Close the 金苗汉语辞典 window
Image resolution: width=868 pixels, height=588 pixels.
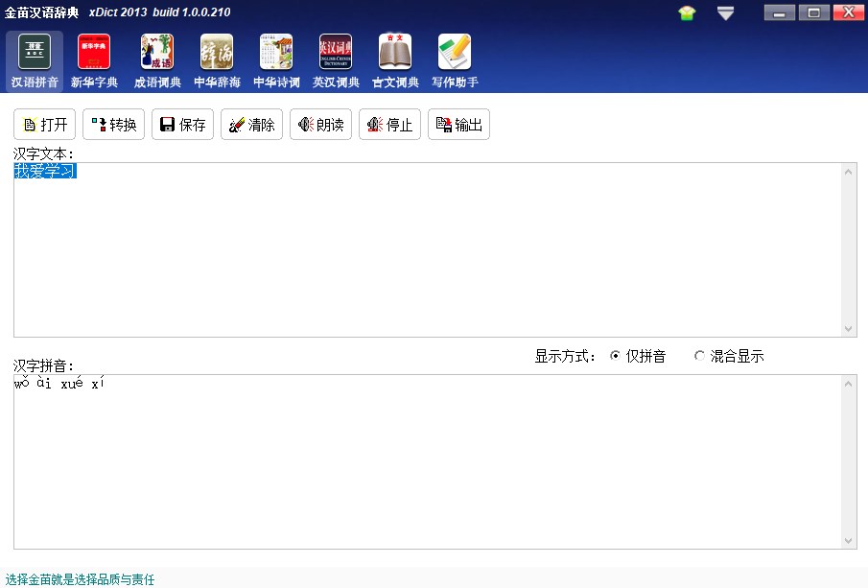point(849,12)
